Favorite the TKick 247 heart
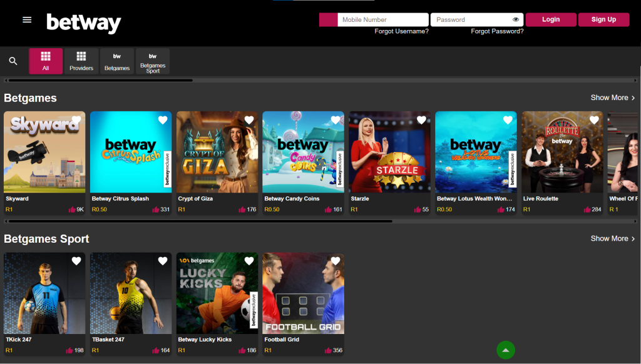 76,261
